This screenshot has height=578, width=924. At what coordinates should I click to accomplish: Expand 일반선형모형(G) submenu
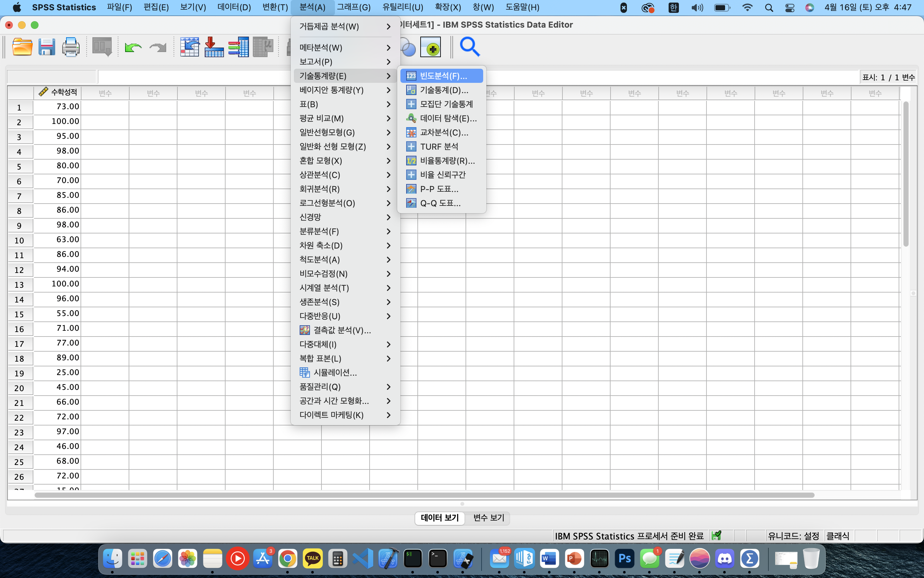point(345,132)
